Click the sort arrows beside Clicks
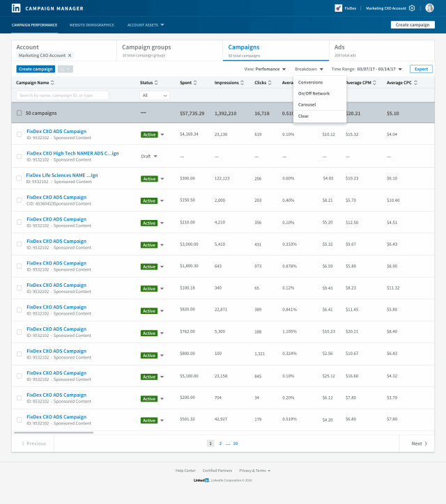Viewport: 446px width, 504px height. (x=270, y=83)
